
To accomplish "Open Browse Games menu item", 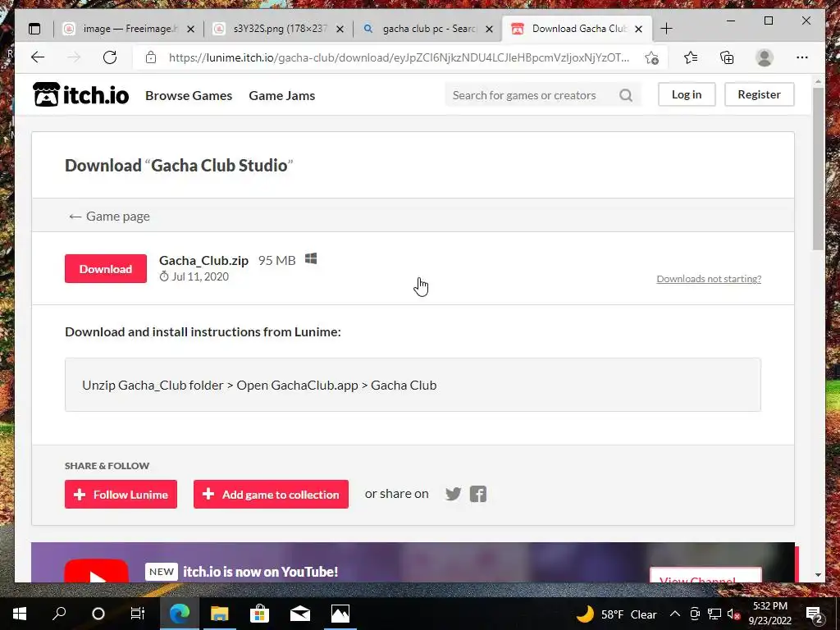I will click(189, 95).
